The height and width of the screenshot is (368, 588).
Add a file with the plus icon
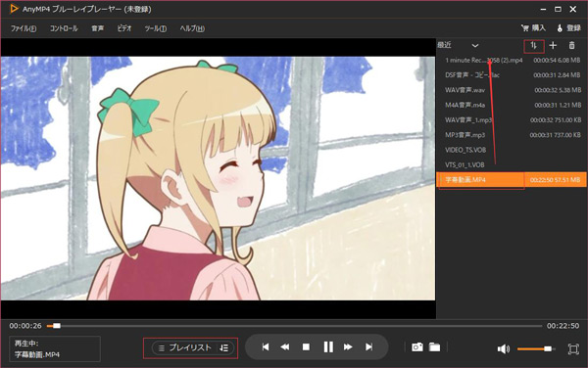(x=553, y=45)
